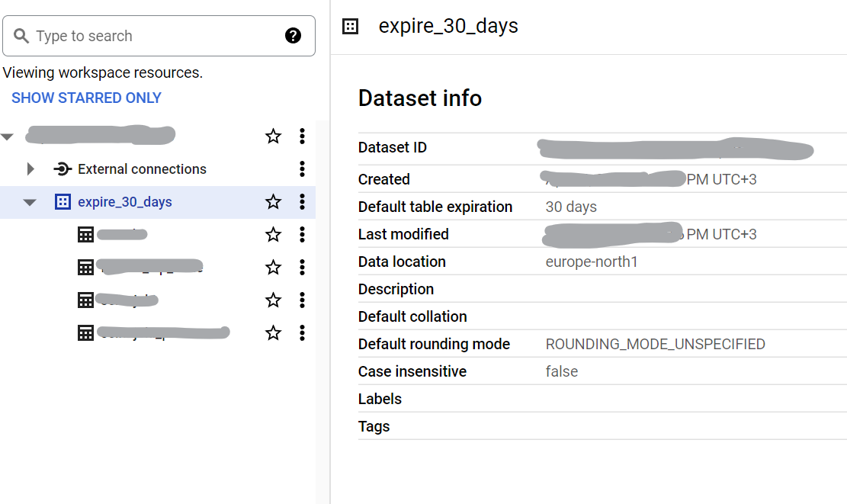Click the '30 days' expiration value

tap(571, 207)
